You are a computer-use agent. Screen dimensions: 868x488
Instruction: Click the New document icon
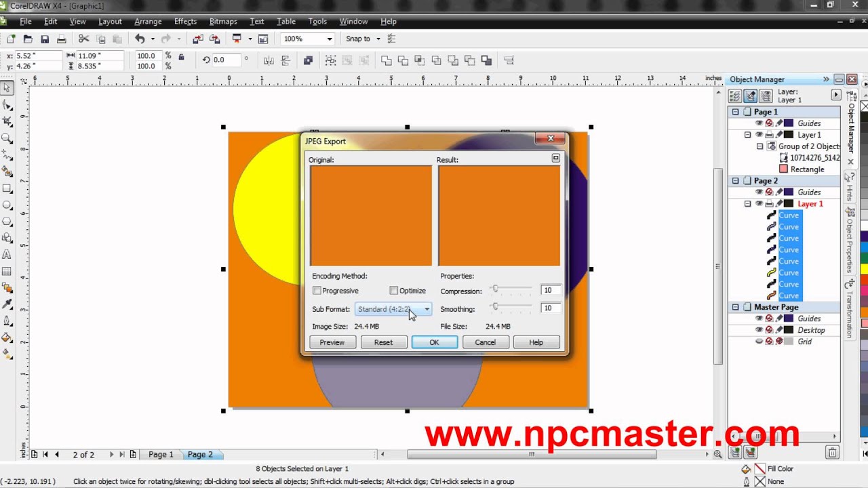click(x=12, y=39)
